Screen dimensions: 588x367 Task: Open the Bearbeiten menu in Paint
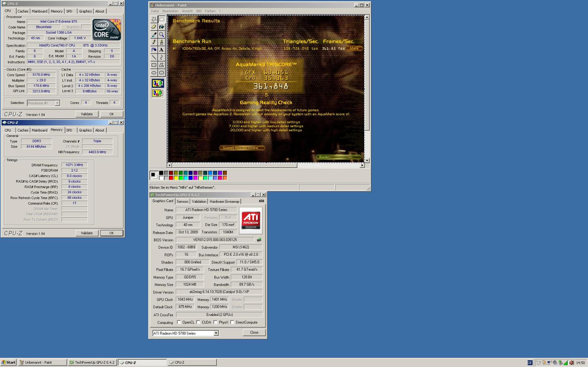[x=170, y=11]
